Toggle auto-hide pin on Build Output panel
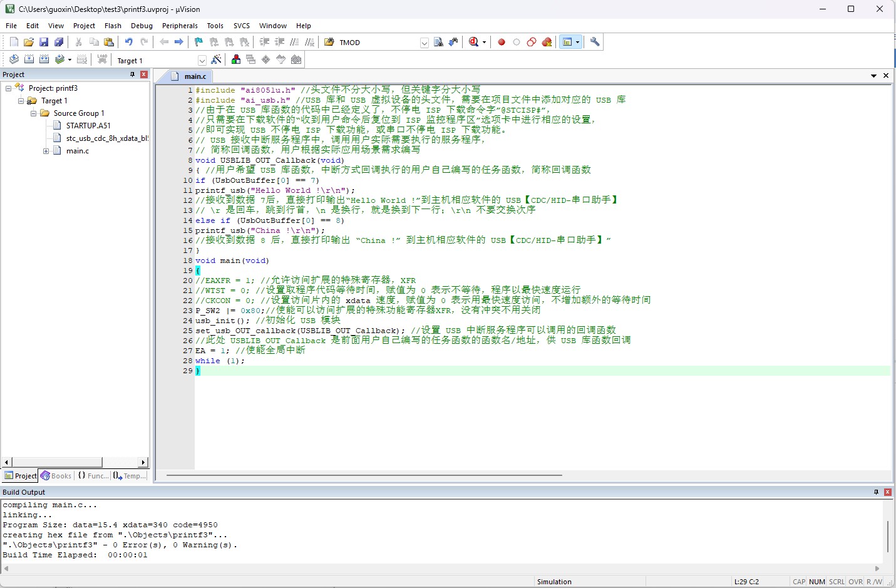The height and width of the screenshot is (588, 896). 876,492
